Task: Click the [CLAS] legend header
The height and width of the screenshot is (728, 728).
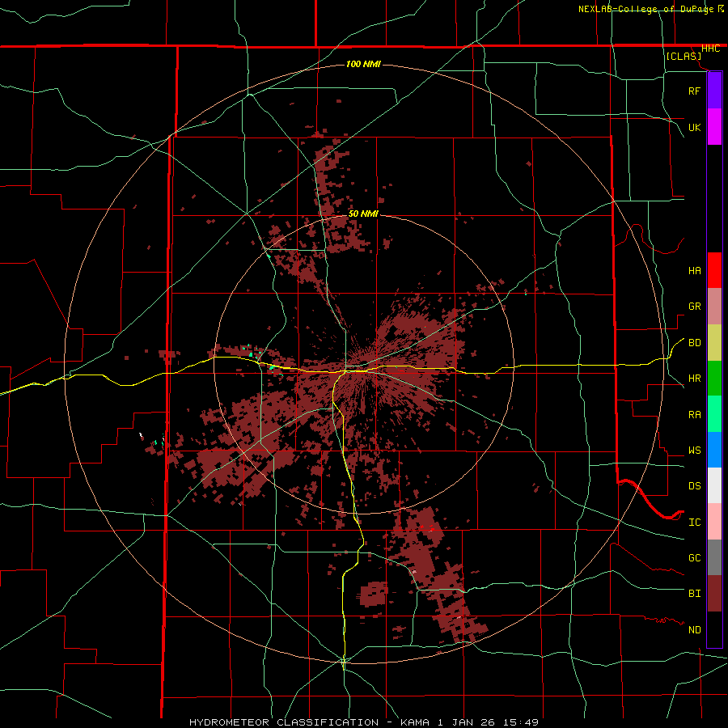Action: pos(684,57)
